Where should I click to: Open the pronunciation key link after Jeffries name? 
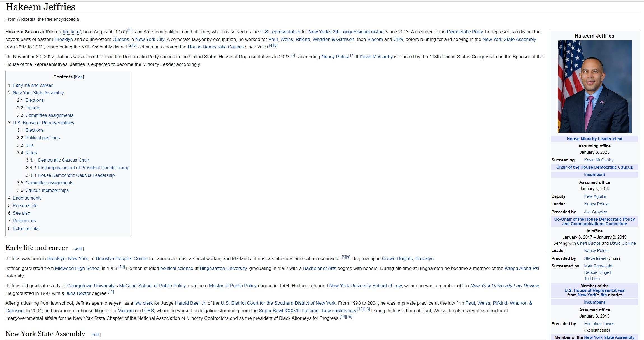point(70,32)
